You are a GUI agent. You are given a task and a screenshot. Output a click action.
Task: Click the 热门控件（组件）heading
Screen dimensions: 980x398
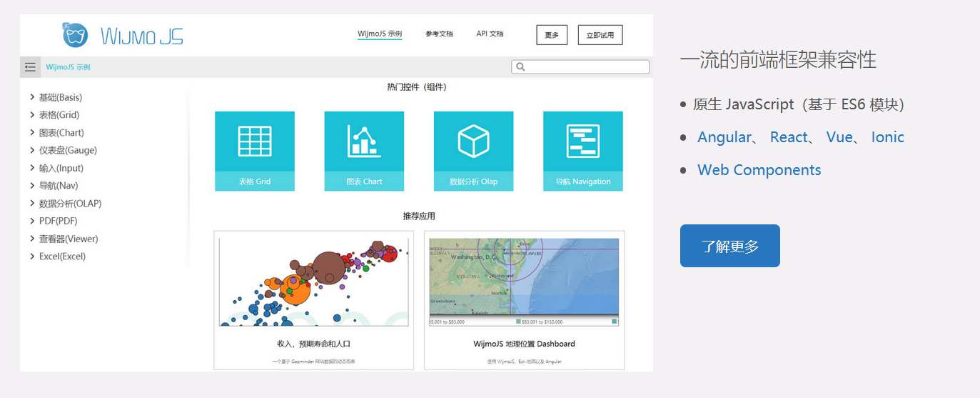[417, 87]
